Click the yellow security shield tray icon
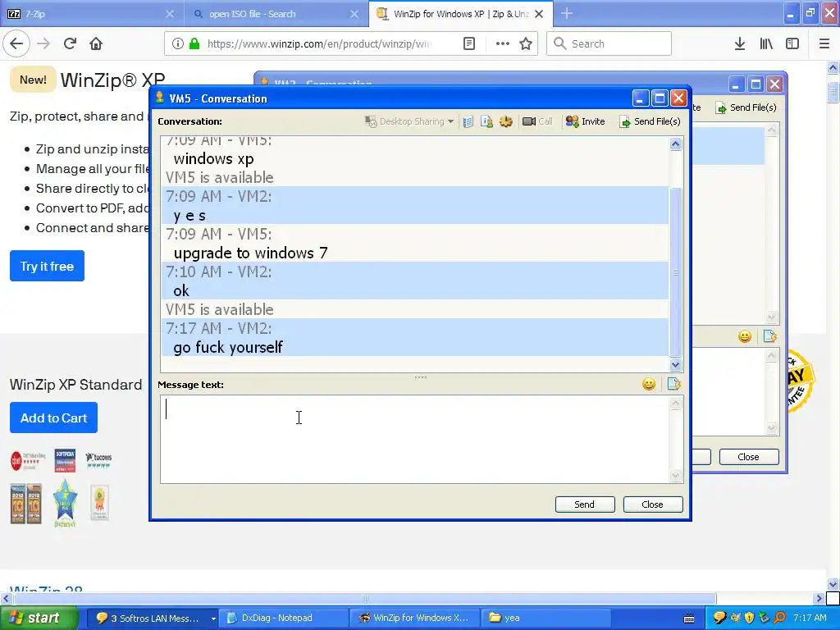This screenshot has width=840, height=630. (749, 619)
